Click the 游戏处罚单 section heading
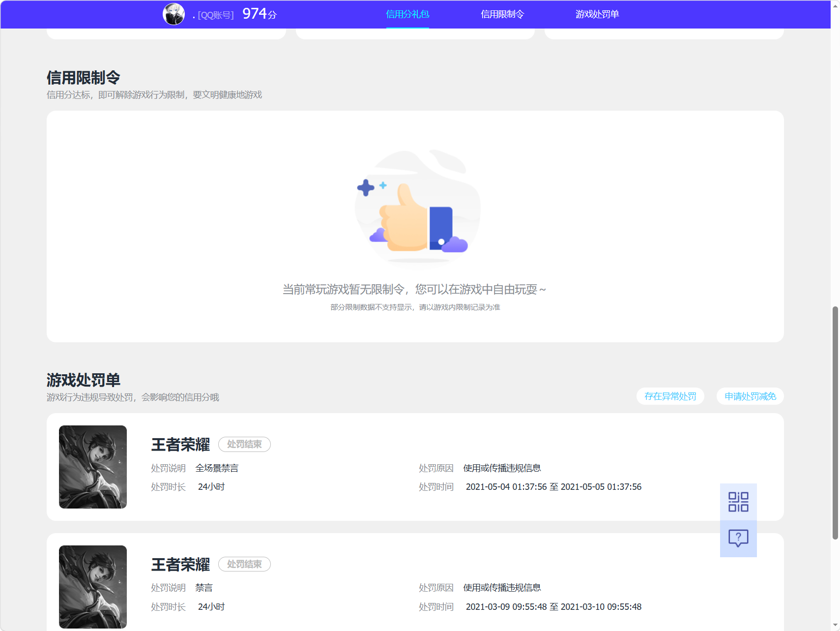 (x=84, y=380)
